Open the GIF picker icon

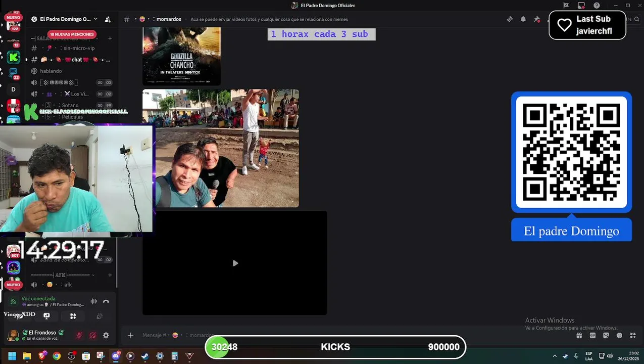(x=592, y=335)
